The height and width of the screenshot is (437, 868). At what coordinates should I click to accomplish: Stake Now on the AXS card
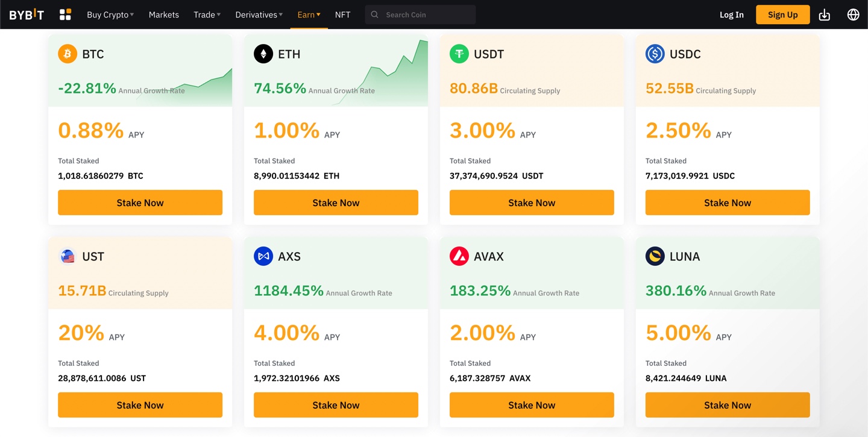[336, 405]
